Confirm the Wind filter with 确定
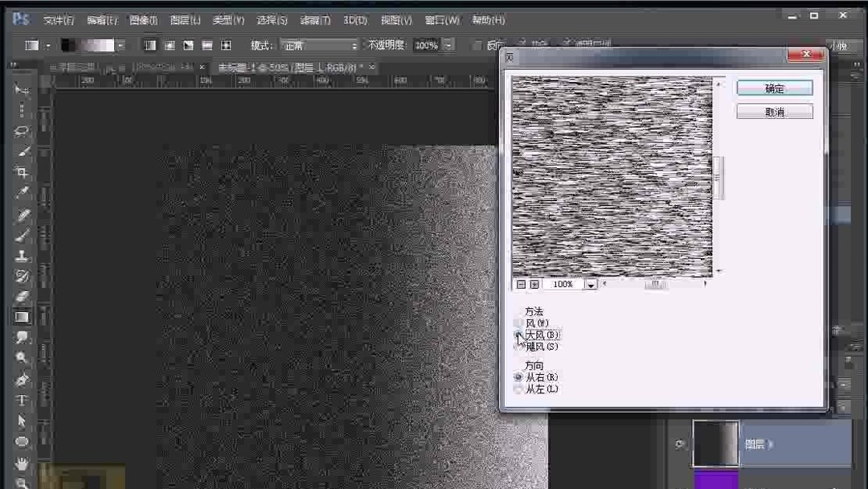 click(774, 88)
